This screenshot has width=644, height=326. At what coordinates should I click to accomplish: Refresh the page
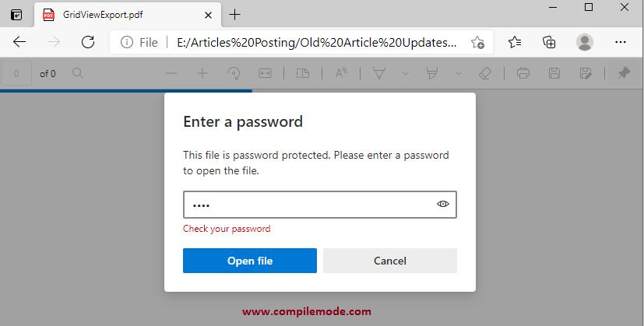coord(88,42)
